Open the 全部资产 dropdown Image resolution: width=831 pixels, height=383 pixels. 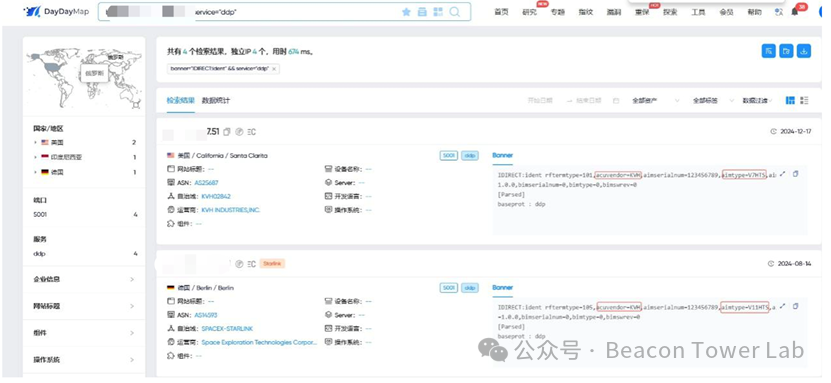coord(656,101)
